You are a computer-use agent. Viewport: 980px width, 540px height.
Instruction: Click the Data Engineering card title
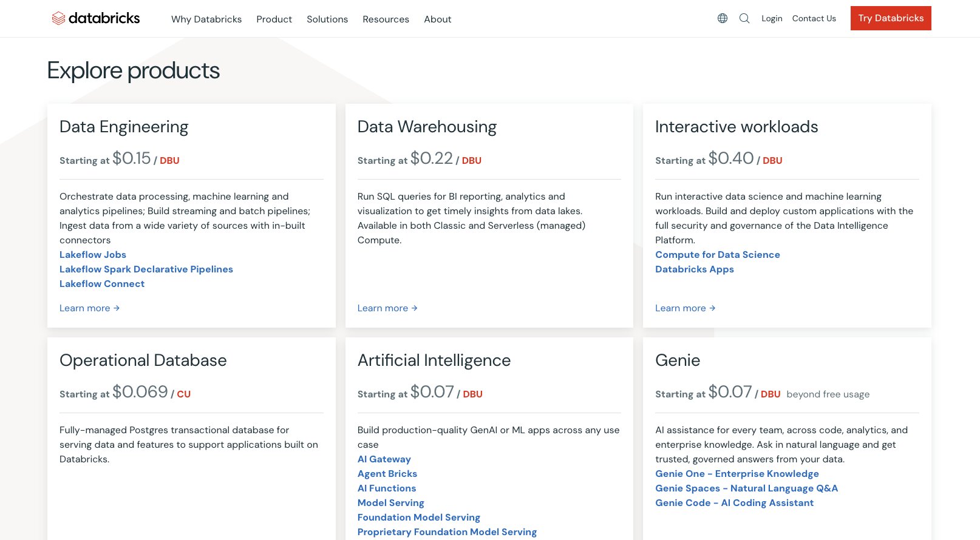124,127
